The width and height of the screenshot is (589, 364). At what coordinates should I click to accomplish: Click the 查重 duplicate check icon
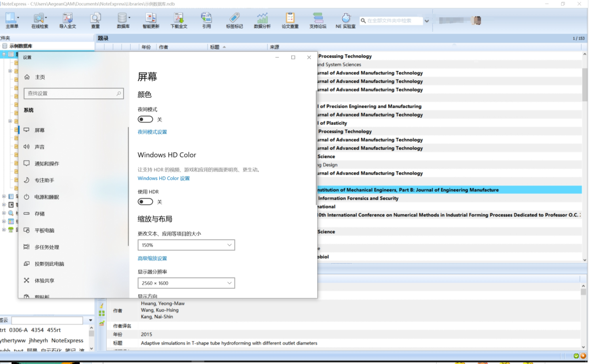click(95, 18)
